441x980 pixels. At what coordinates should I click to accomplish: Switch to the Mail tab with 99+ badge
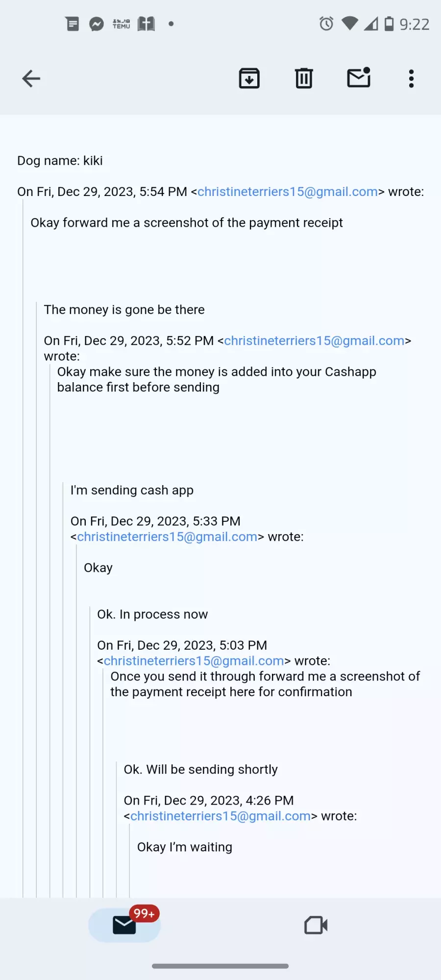(124, 925)
